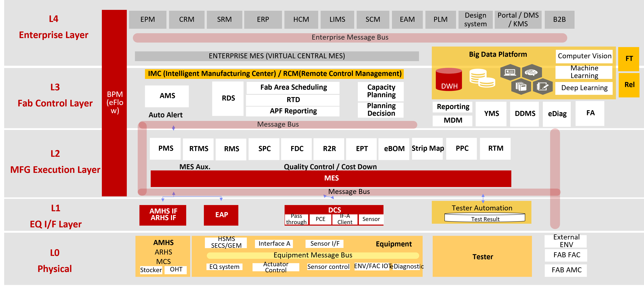Open the Computer Vision box

(584, 56)
